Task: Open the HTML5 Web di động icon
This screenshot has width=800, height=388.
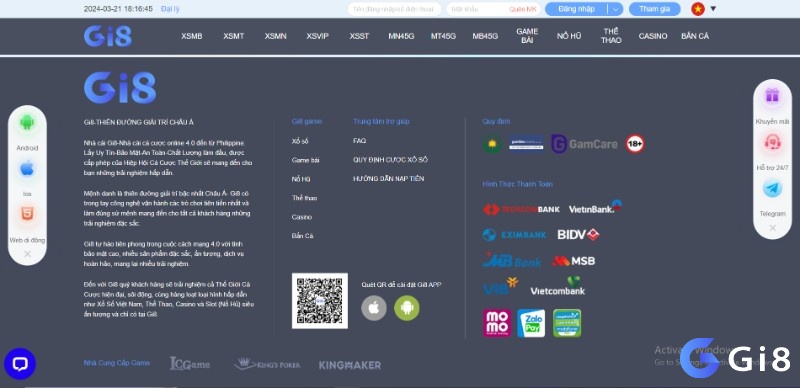Action: click(27, 214)
